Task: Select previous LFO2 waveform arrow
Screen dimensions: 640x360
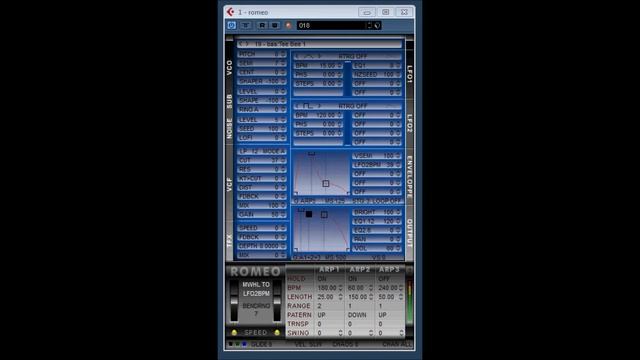Action: (297, 106)
